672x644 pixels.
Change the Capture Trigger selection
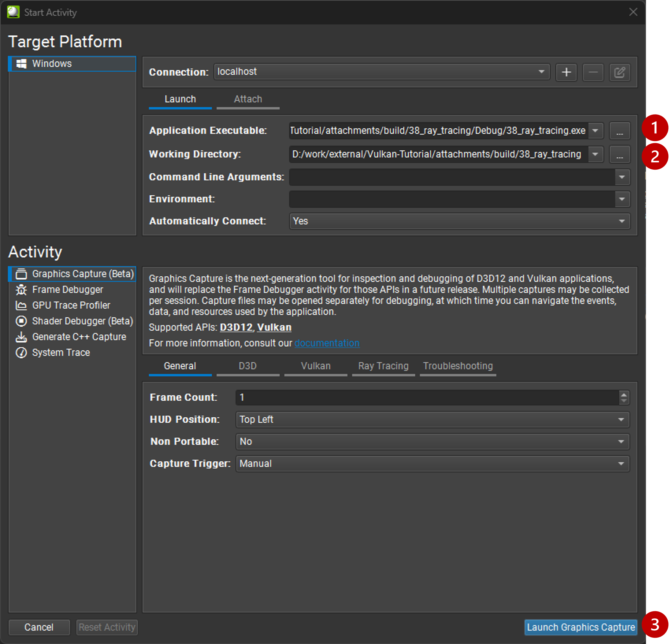point(622,463)
